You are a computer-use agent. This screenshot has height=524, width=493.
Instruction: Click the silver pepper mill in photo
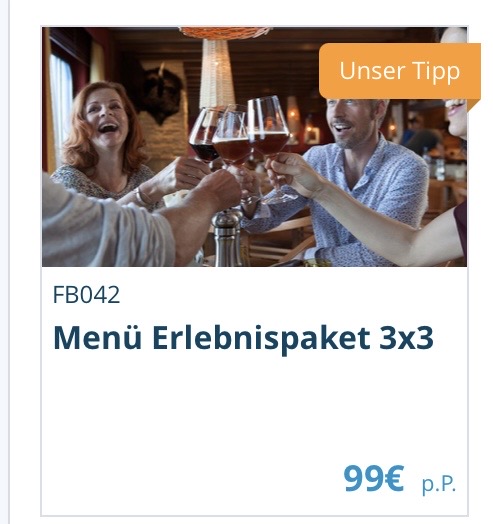point(227,238)
